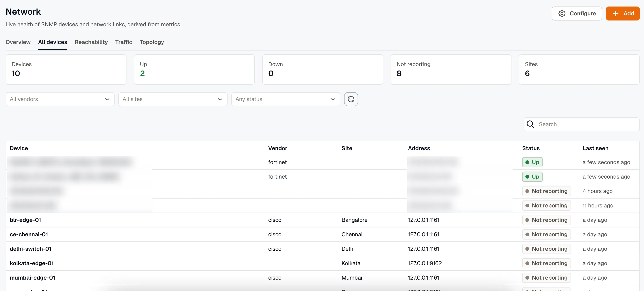Open device mumbai-edge-01
The image size is (644, 291).
32,278
